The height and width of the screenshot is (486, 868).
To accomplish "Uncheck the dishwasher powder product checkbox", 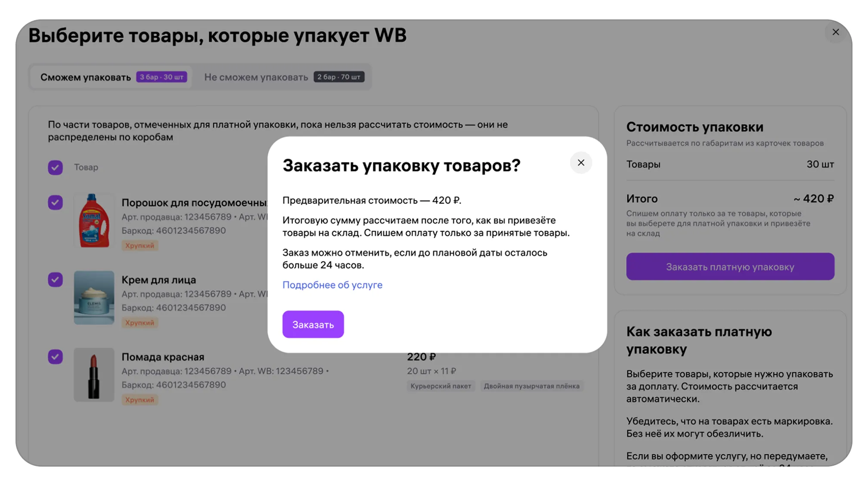I will click(x=55, y=202).
